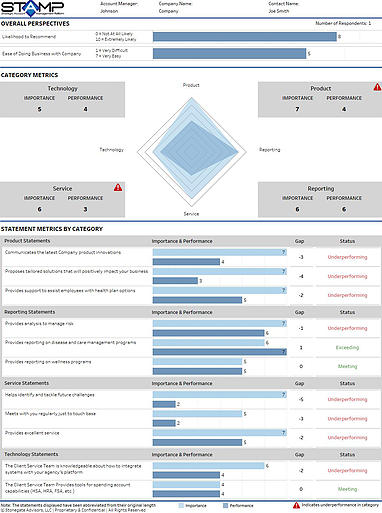Click the Reporting axis label beside radar chart
This screenshot has width=382, height=513.
tap(270, 150)
